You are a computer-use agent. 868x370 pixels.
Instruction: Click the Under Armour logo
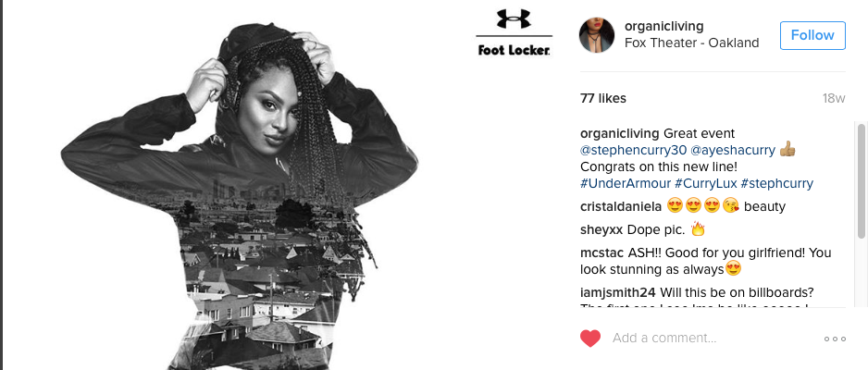coord(514,18)
